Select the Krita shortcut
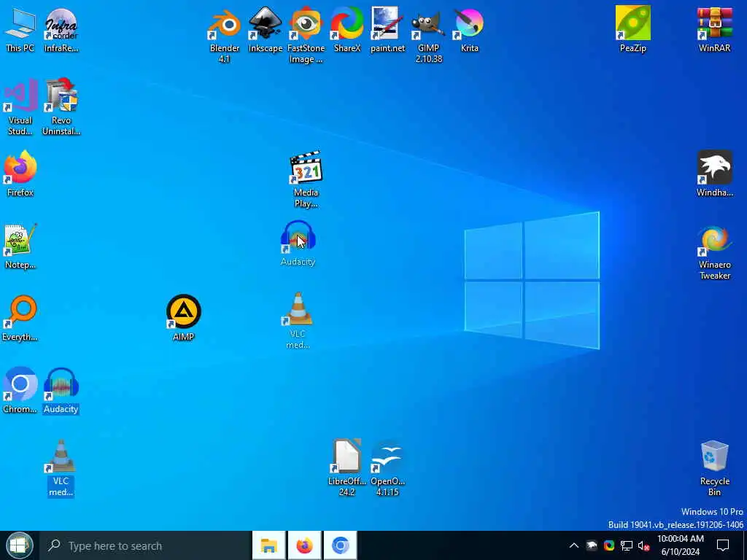This screenshot has width=747, height=560. (469, 29)
